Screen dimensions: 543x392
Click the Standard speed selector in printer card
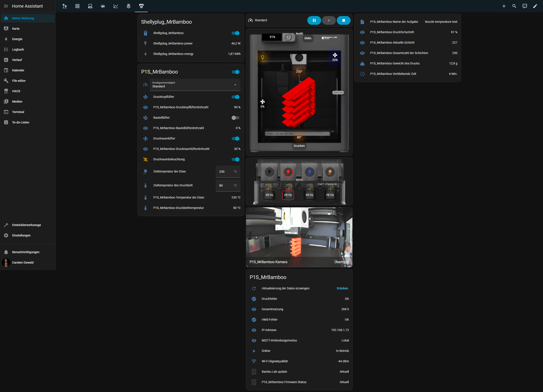(261, 20)
